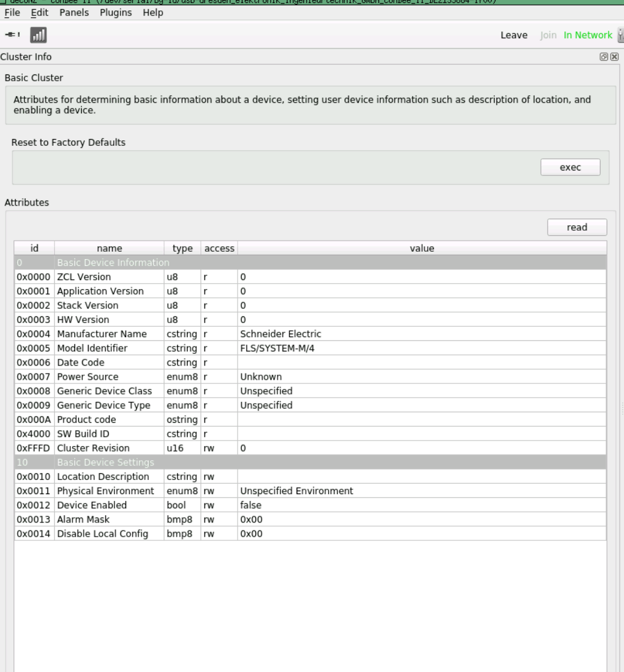The height and width of the screenshot is (672, 624).
Task: Open the Plugins menu
Action: coord(116,12)
